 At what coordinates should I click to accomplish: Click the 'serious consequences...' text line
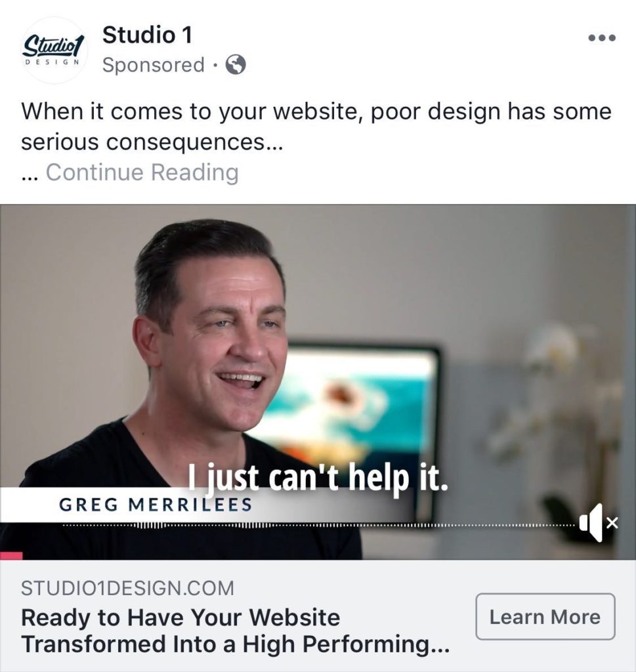152,142
